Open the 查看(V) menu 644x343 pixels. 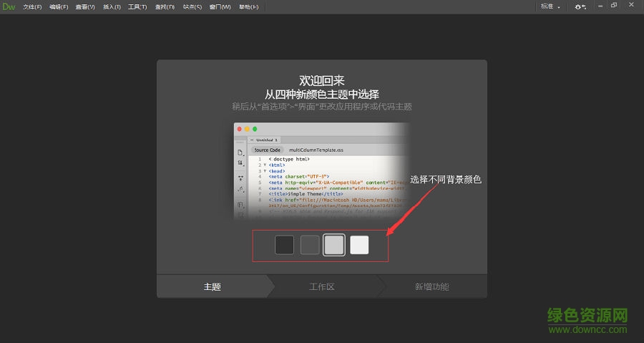[85, 6]
